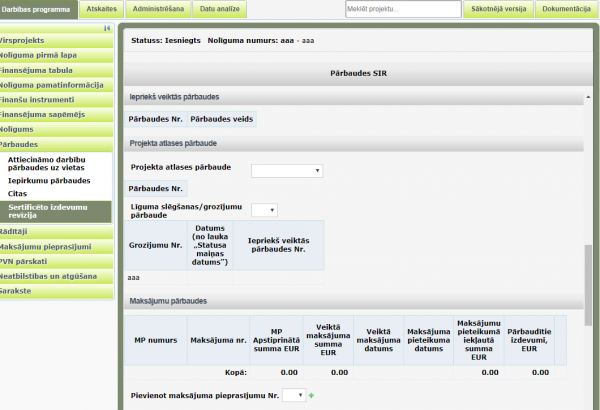Select the Darbības programma tab
Screen dimensions: 600x410
[x=38, y=9]
